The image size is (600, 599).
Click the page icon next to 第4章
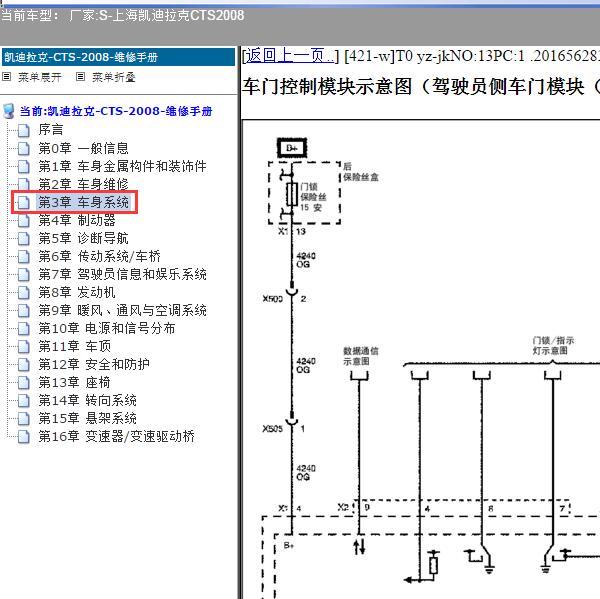[24, 220]
